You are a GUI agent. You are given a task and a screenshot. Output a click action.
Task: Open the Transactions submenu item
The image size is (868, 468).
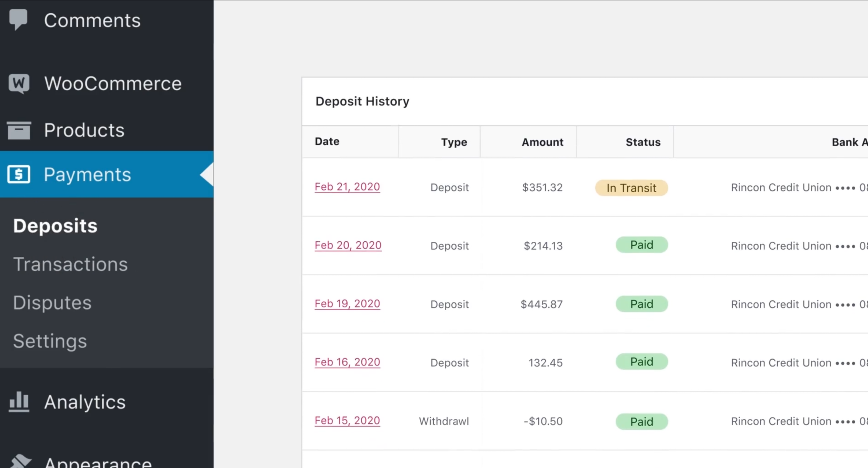tap(70, 264)
